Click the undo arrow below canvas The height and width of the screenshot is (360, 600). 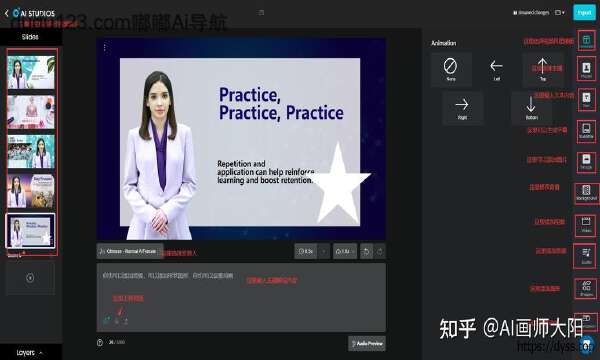coord(366,251)
